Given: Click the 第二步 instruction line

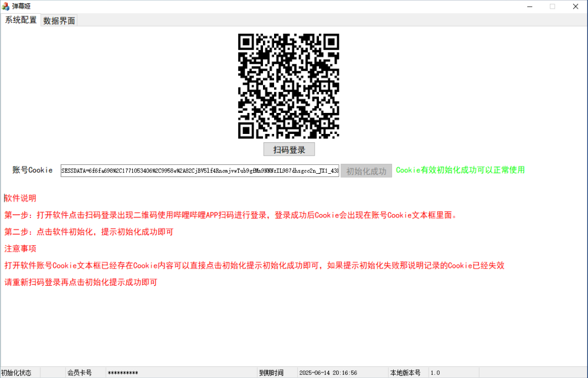Looking at the screenshot, I should click(89, 232).
